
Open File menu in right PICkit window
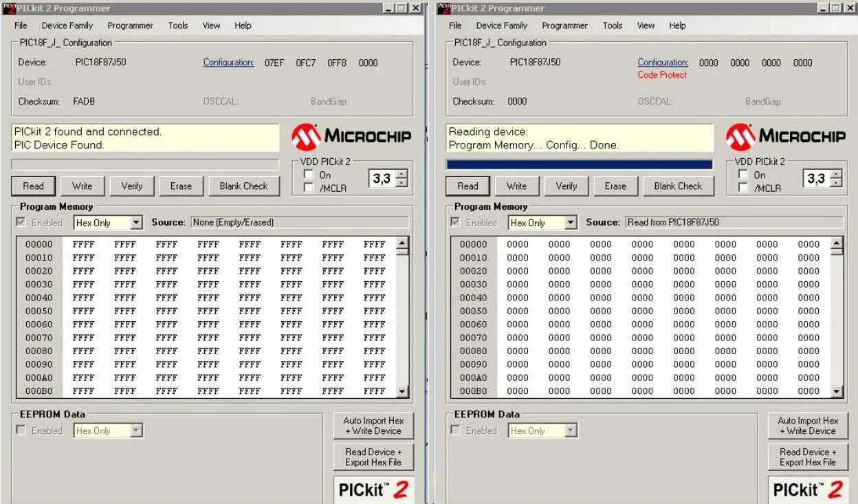click(455, 25)
